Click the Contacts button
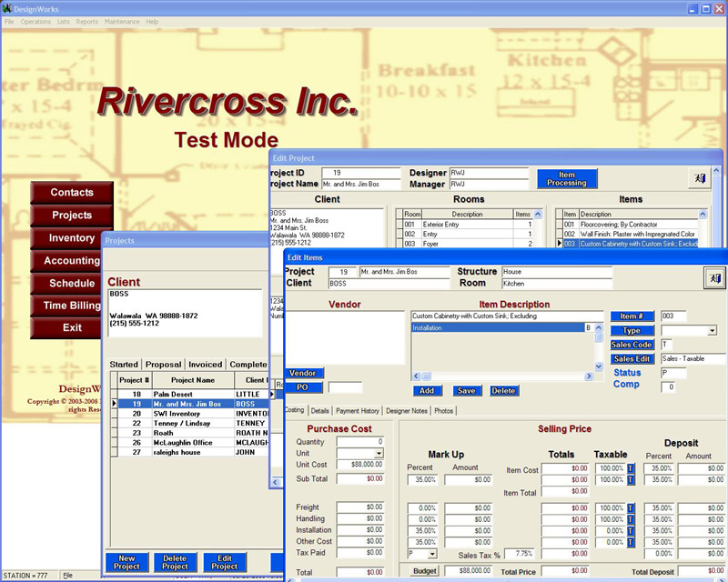 click(72, 193)
